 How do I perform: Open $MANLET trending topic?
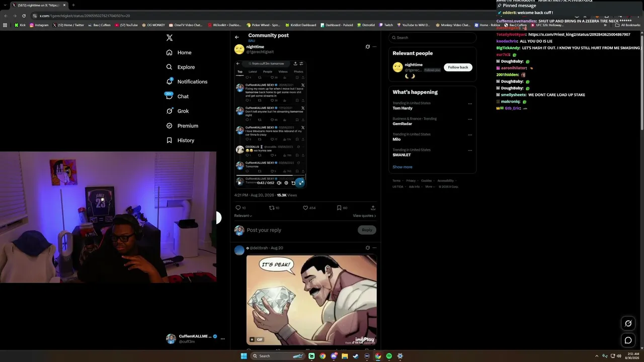coord(401,155)
